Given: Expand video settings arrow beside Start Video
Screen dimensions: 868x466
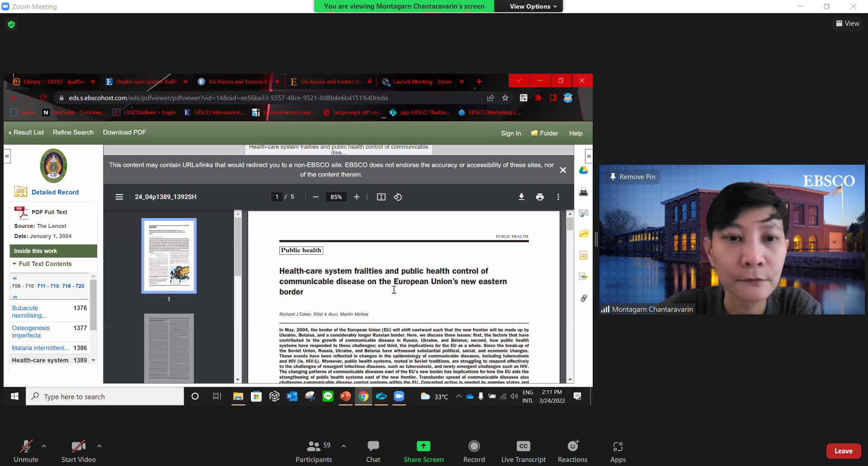Looking at the screenshot, I should [x=99, y=446].
